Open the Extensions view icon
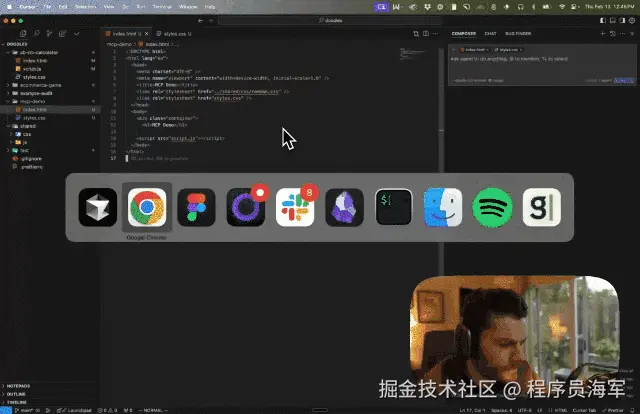This screenshot has height=414, width=640. click(62, 33)
